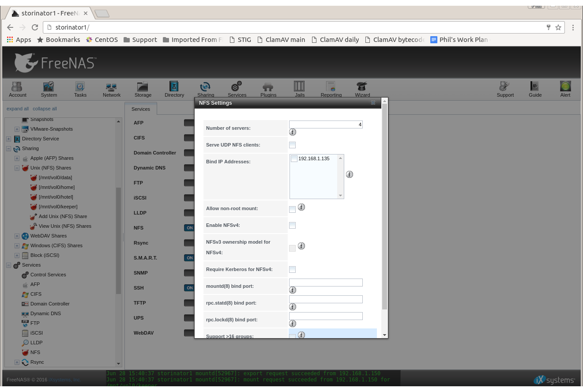Bookmark this page with the star icon
Image resolution: width=583 pixels, height=392 pixels.
558,27
